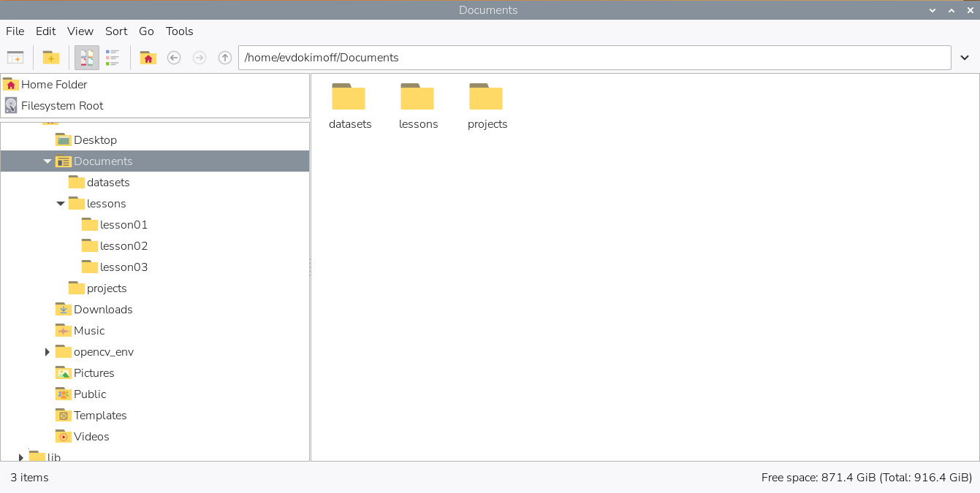
Task: Go up to the parent folder
Action: (x=225, y=58)
